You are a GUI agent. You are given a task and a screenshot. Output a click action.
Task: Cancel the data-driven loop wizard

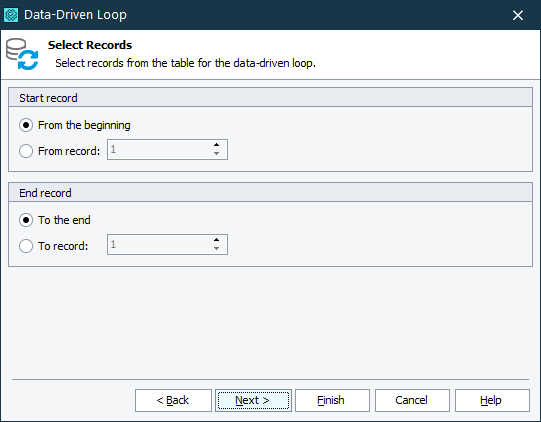pos(412,400)
